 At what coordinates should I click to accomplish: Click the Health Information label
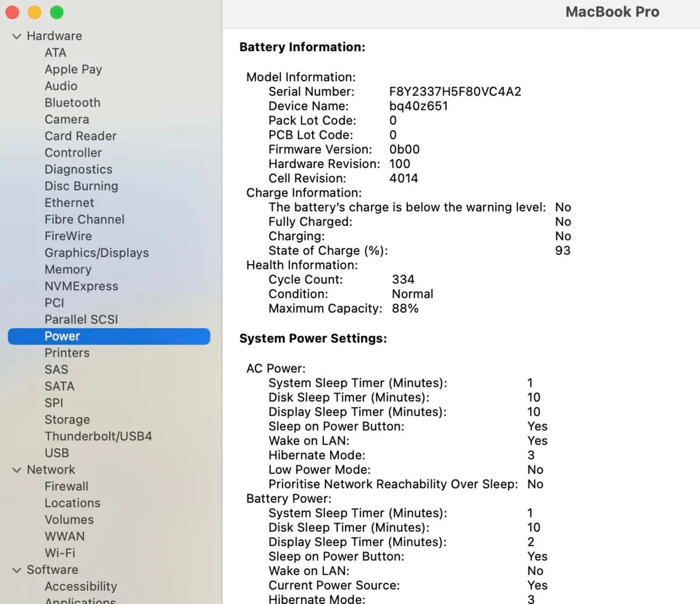coord(302,265)
